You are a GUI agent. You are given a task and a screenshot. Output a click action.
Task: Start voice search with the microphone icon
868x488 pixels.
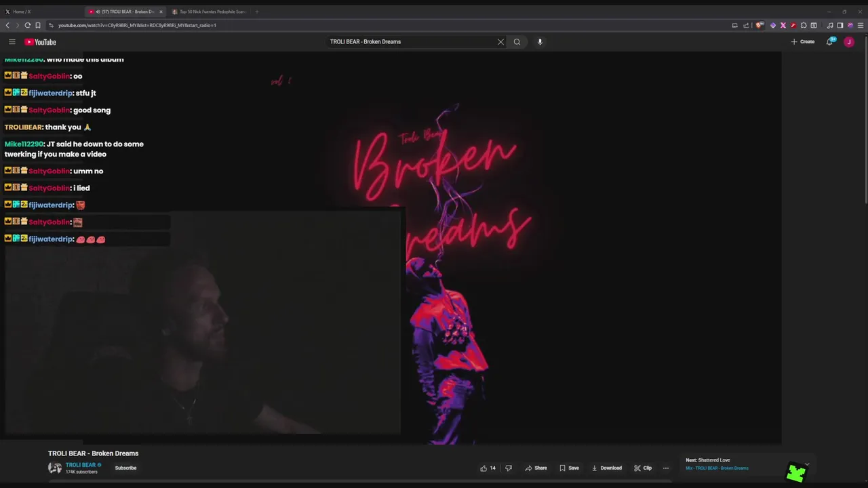coord(540,42)
